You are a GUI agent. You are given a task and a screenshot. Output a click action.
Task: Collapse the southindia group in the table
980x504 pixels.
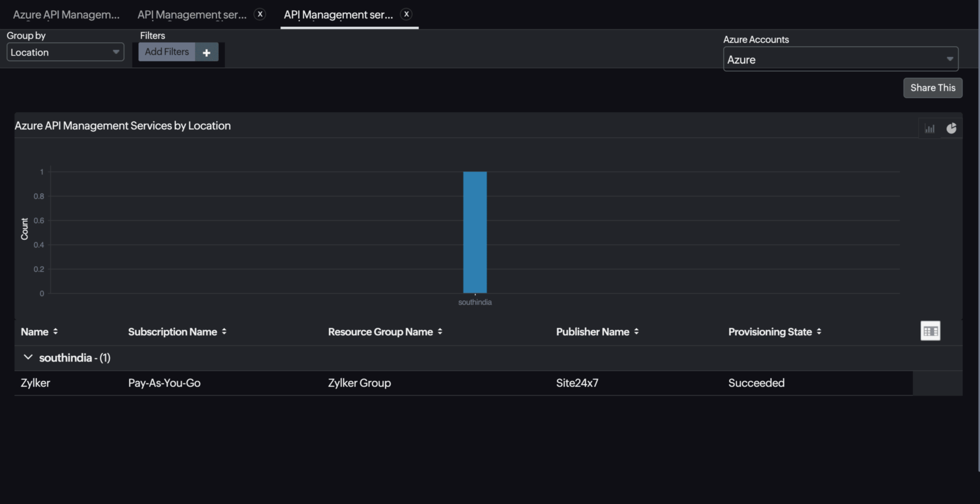point(27,357)
